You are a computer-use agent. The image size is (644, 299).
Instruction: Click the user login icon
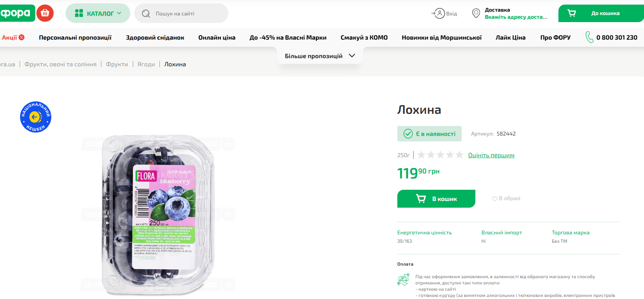tap(439, 13)
